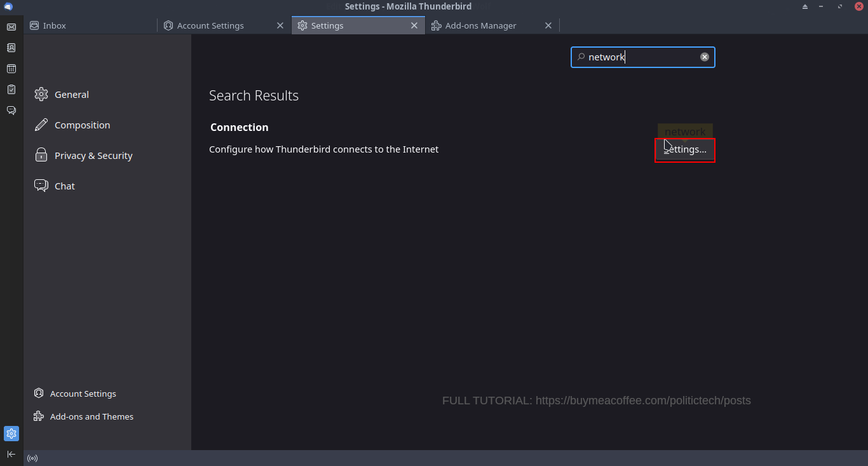Click the keep-above arrow in title bar
The height and width of the screenshot is (466, 868).
coord(804,6)
